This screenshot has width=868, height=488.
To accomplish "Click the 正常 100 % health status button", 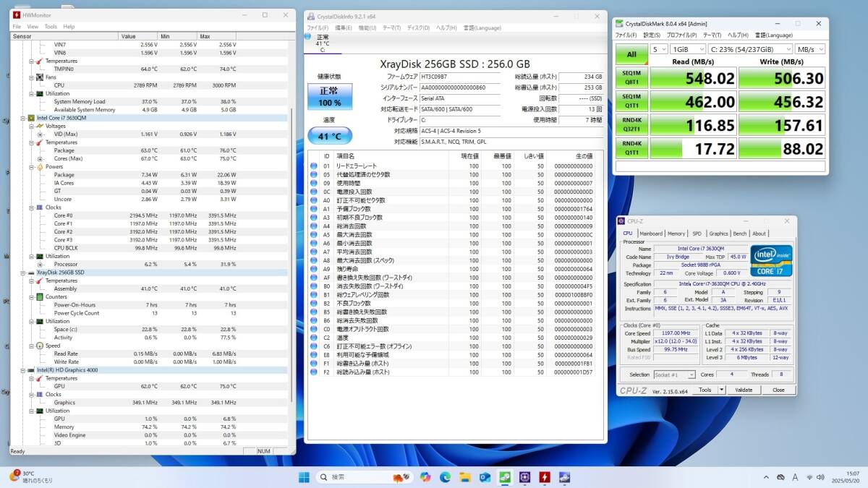I will (330, 97).
